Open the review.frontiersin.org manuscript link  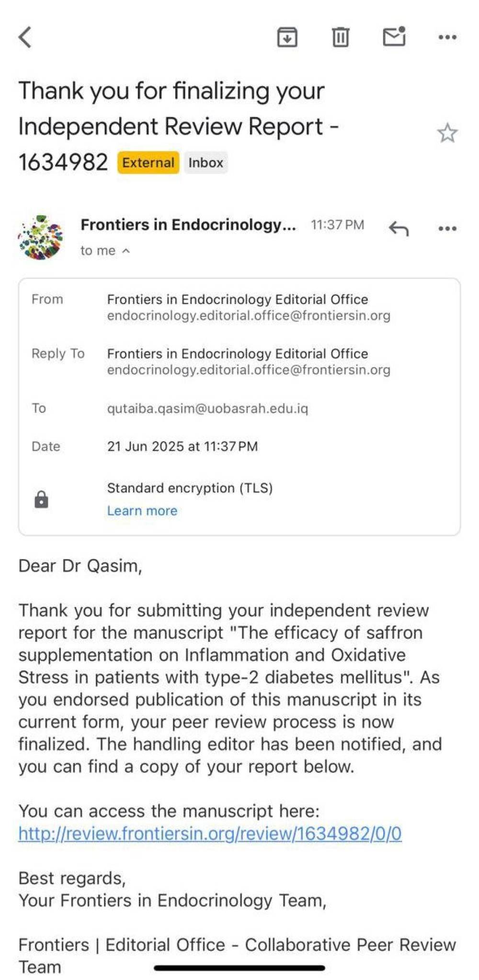click(x=210, y=833)
